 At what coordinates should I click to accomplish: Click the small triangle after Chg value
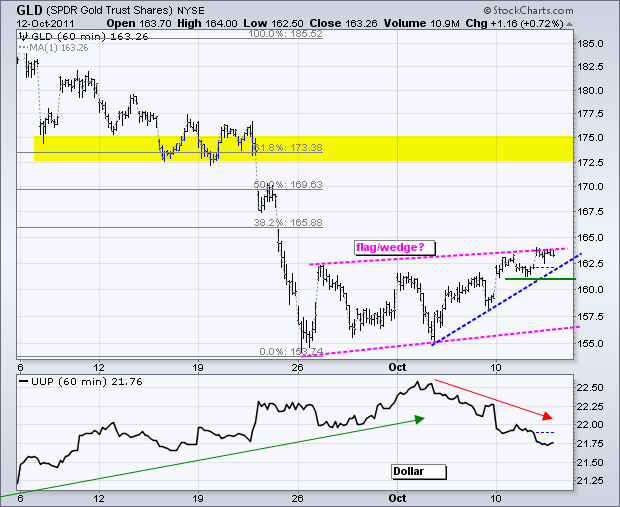[x=569, y=24]
